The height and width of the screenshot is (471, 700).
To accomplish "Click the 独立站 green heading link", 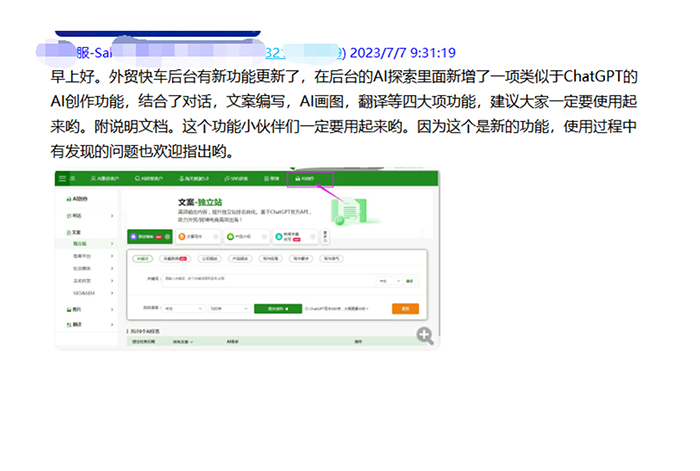I will click(x=210, y=202).
